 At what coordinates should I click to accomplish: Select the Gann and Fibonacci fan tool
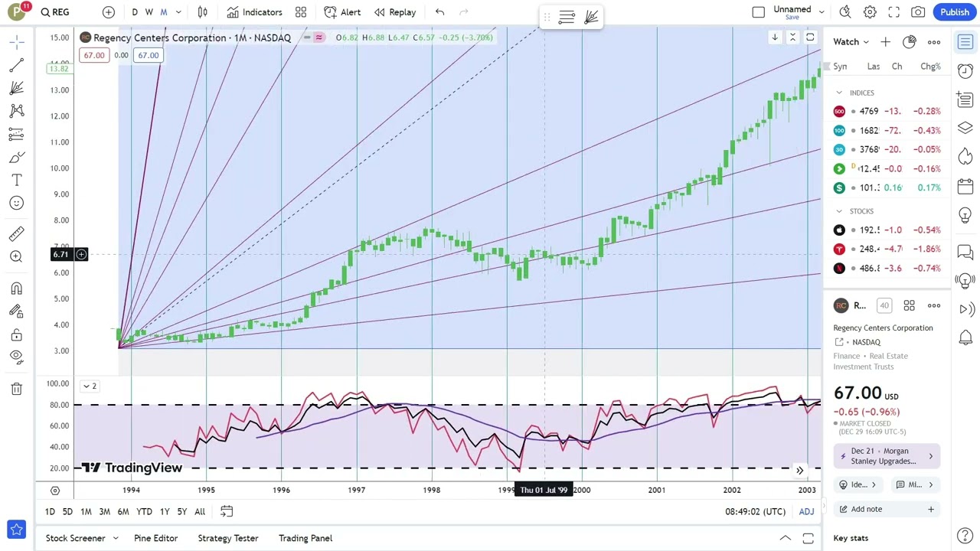coord(17,89)
